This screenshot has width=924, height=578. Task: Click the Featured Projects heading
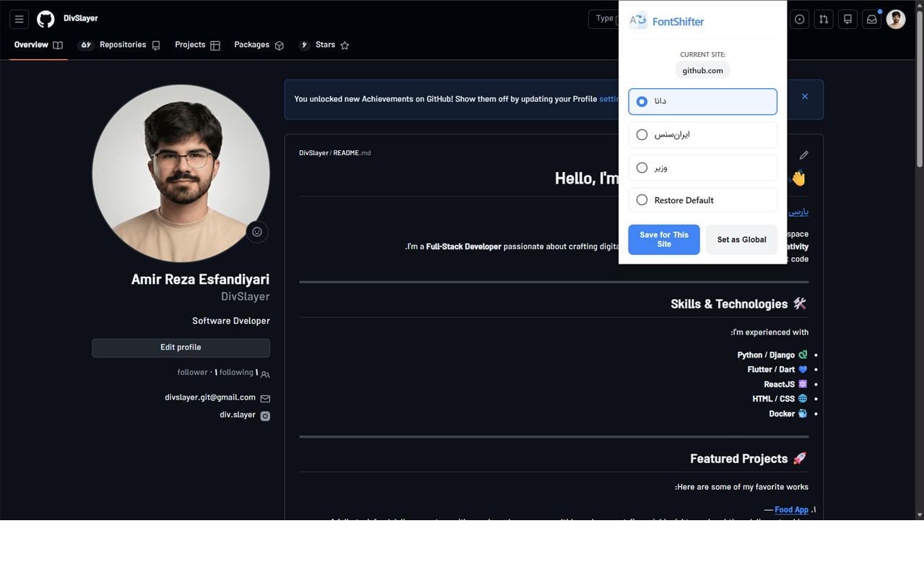point(738,459)
